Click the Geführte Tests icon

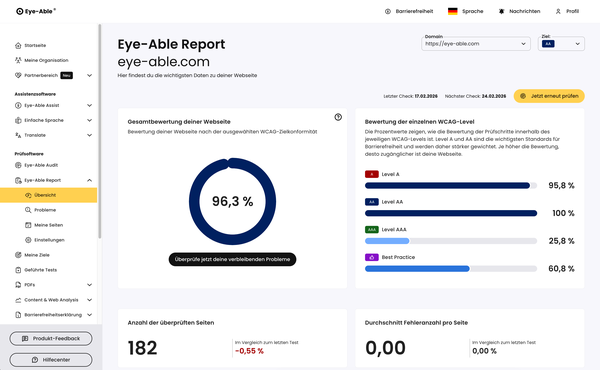coord(18,270)
